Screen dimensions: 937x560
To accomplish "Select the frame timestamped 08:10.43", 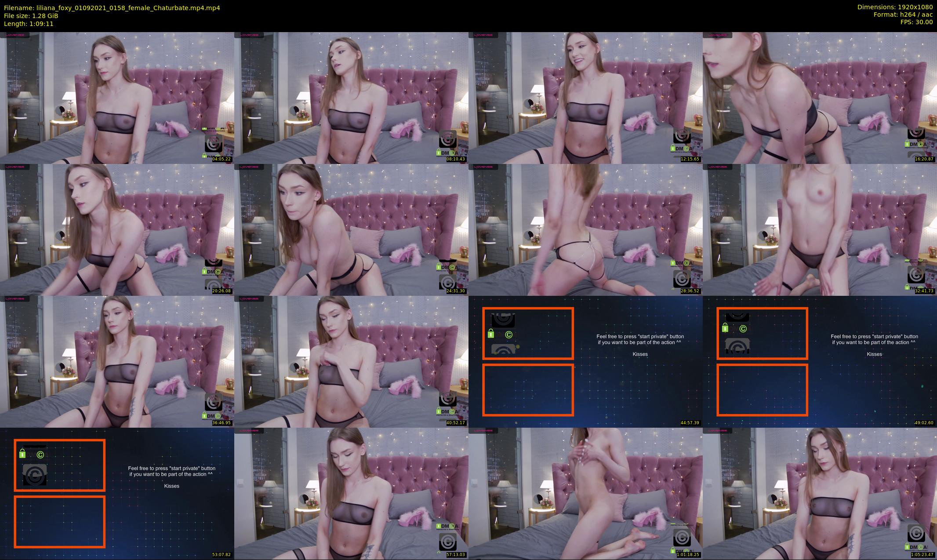I will click(351, 98).
